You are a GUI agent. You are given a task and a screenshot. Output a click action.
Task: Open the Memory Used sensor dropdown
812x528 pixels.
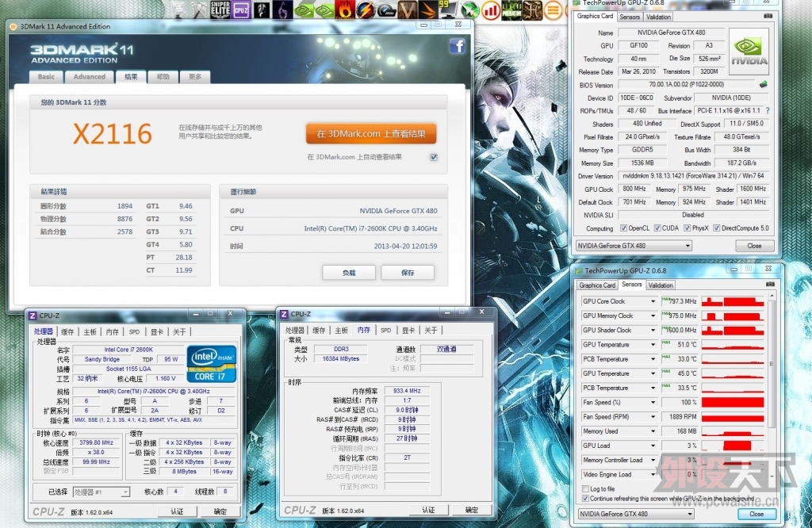point(653,431)
